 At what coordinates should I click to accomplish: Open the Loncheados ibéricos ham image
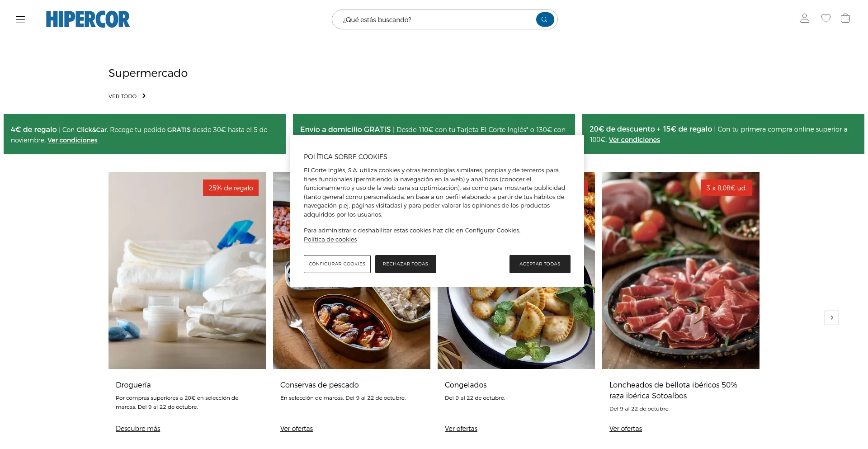pos(681,270)
